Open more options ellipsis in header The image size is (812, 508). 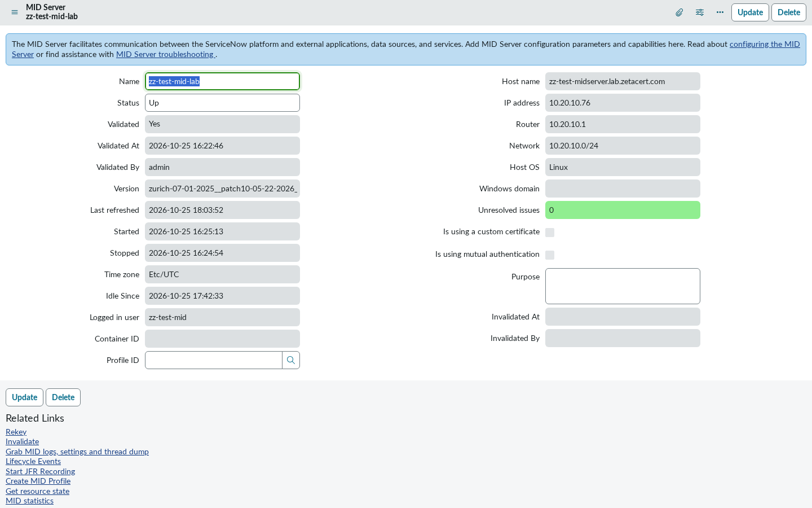pyautogui.click(x=720, y=12)
